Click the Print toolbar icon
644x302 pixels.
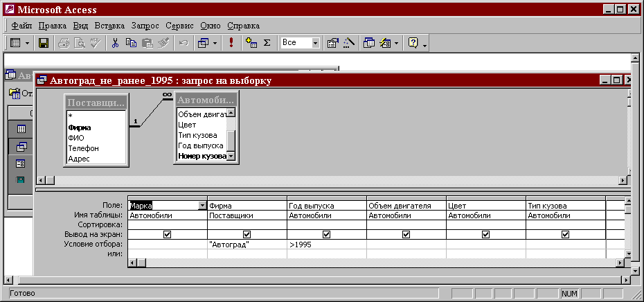[x=64, y=43]
